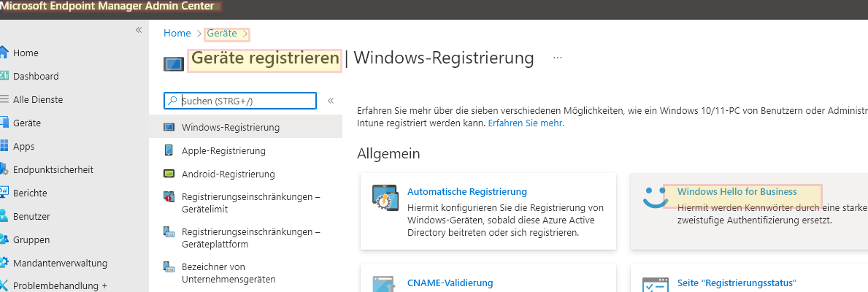Click the Benutzer person icon
The image size is (868, 292).
[x=4, y=216]
